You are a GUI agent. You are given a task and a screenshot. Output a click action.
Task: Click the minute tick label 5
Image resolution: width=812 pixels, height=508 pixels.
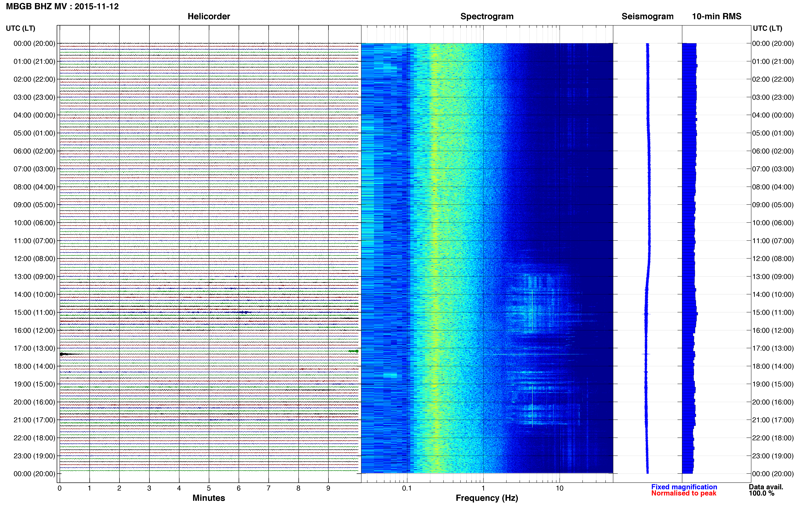209,488
